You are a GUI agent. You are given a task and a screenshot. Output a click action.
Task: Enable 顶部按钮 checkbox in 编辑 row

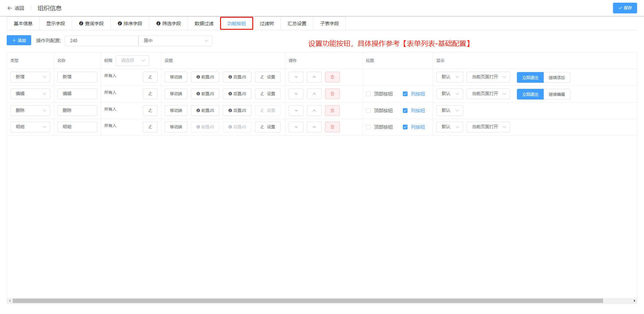tap(368, 94)
